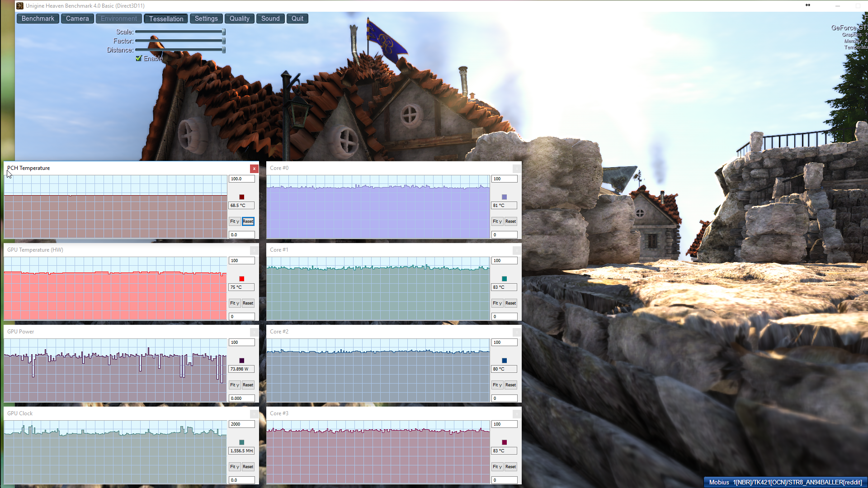Click Fit y in Core #1 graph
Viewport: 868px width, 488px height.
497,303
